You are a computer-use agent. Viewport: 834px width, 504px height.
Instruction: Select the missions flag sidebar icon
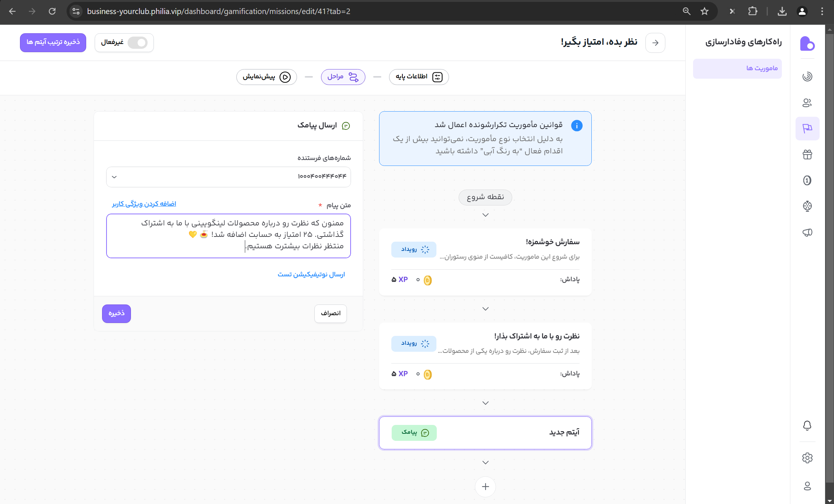(x=807, y=128)
